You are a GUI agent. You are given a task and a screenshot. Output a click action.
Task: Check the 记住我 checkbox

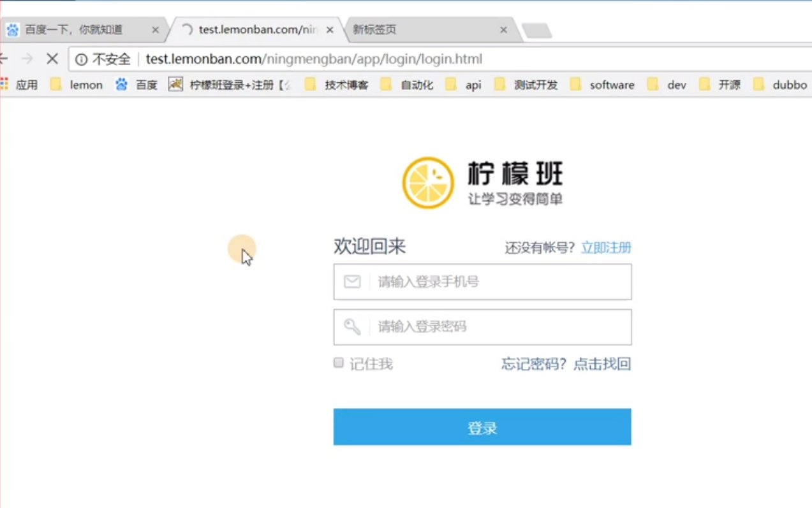[x=339, y=363]
